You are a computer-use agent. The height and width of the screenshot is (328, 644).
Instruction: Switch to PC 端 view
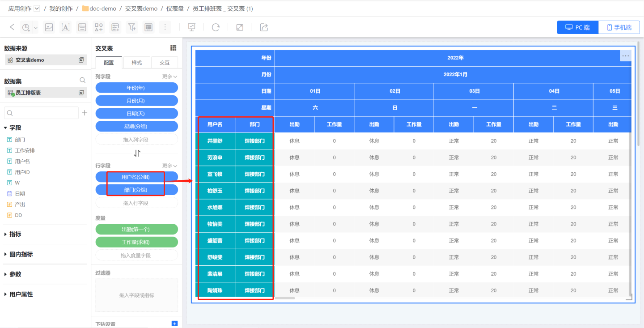pyautogui.click(x=577, y=27)
